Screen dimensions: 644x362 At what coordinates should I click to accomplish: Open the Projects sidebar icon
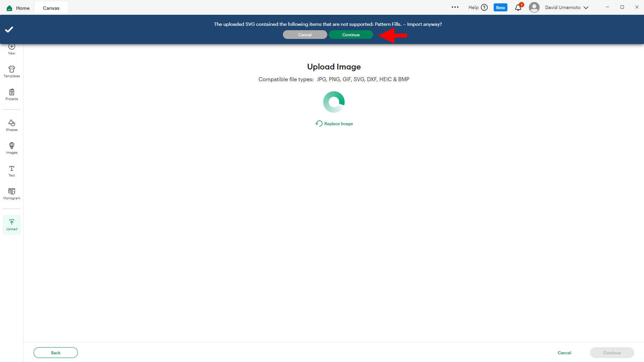pyautogui.click(x=12, y=94)
